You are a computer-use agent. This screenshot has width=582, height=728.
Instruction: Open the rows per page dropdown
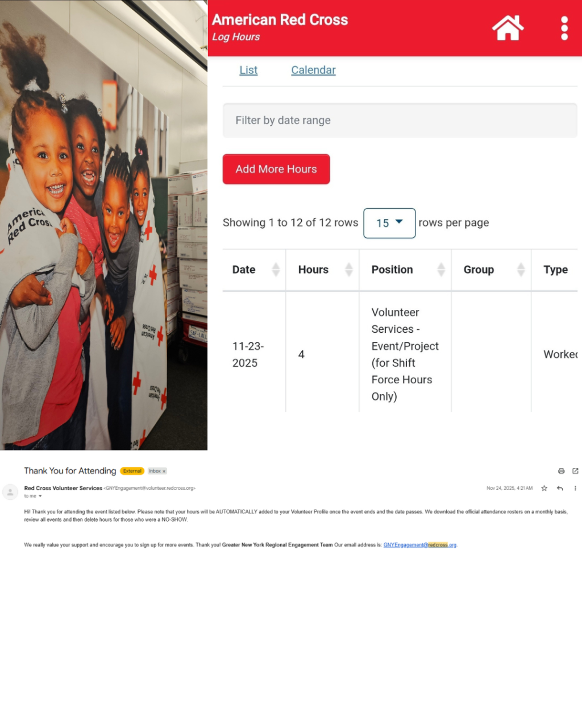pyautogui.click(x=389, y=223)
